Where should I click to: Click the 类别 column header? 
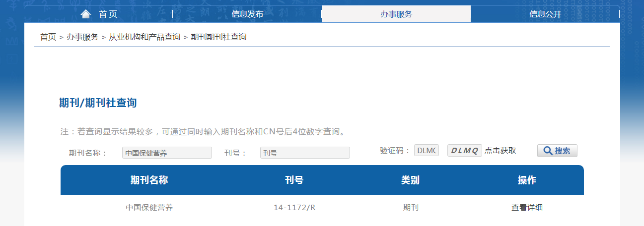point(411,180)
